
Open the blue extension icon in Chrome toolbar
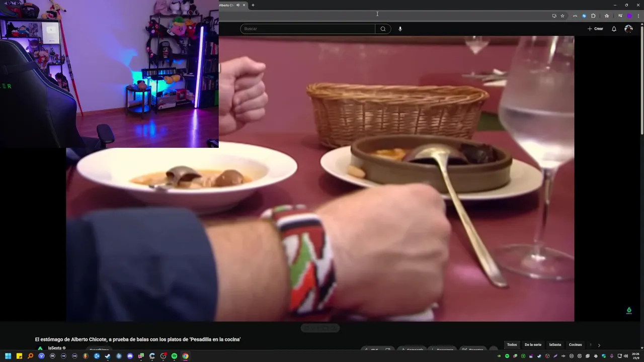click(584, 16)
